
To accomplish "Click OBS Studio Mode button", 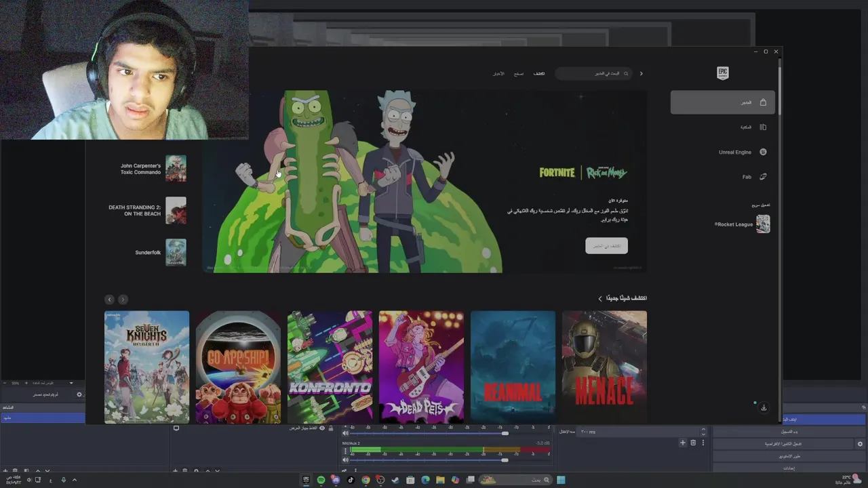I will pos(789,456).
